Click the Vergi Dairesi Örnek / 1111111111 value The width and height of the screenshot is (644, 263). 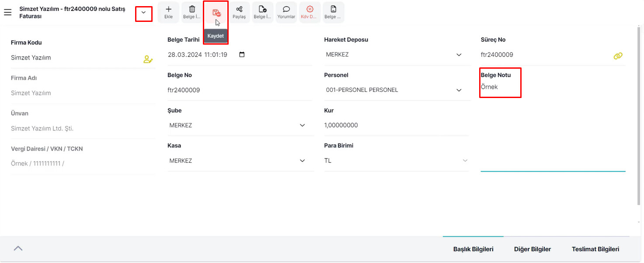click(37, 164)
